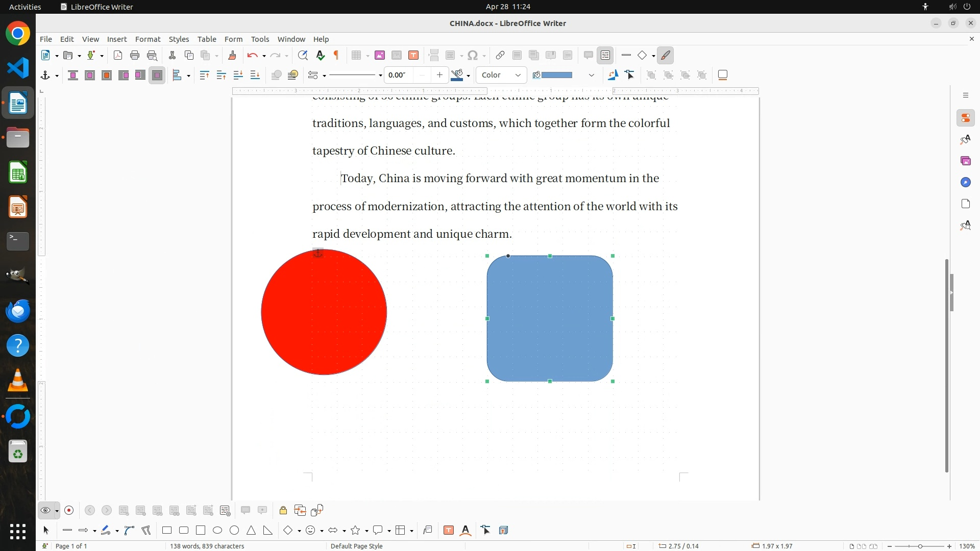The width and height of the screenshot is (980, 551).
Task: Toggle Record Changes button
Action: 69,511
